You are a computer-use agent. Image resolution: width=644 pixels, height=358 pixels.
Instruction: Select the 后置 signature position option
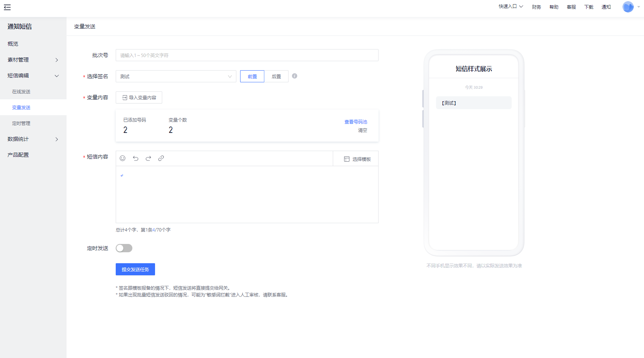tap(276, 76)
